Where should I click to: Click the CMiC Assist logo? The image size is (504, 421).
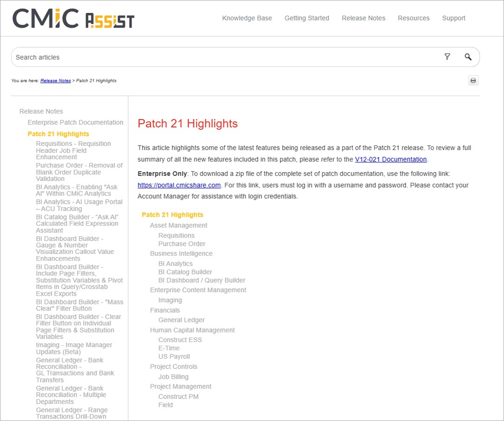[74, 18]
